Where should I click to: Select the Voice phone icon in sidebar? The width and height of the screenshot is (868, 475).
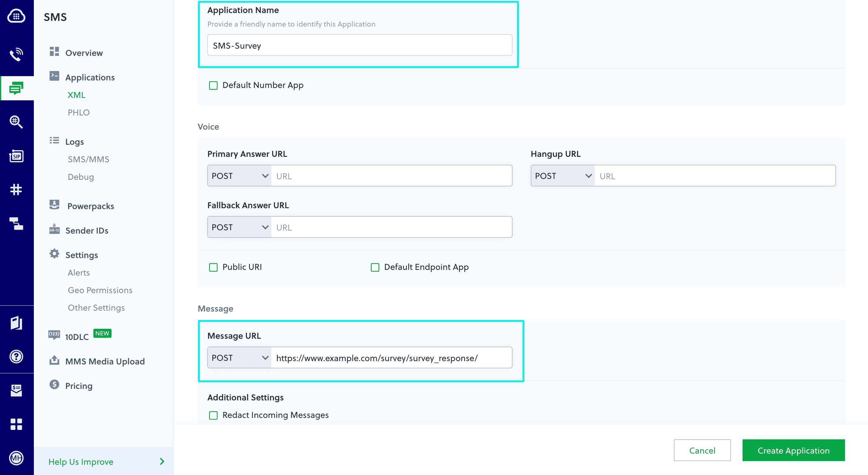pos(17,53)
